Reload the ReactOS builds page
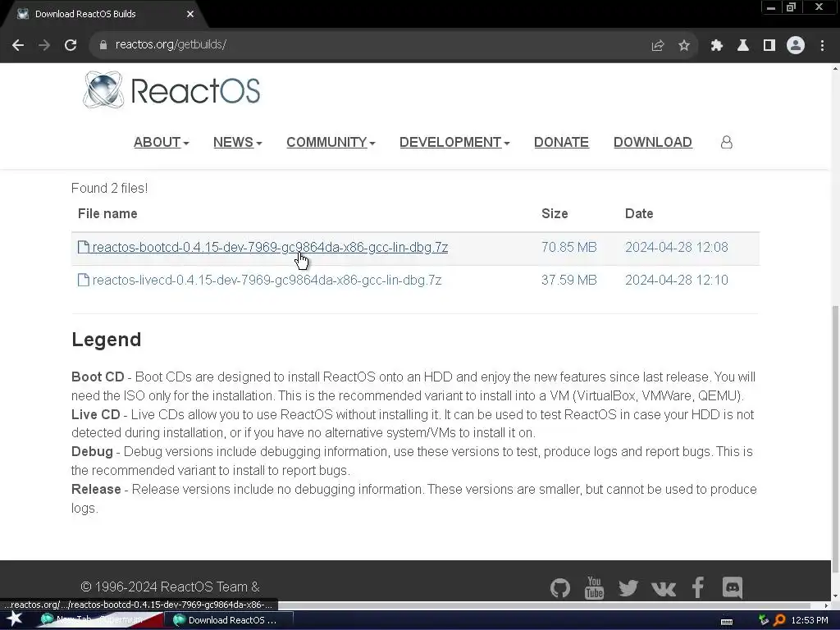Viewport: 840px width, 630px height. coord(71,45)
